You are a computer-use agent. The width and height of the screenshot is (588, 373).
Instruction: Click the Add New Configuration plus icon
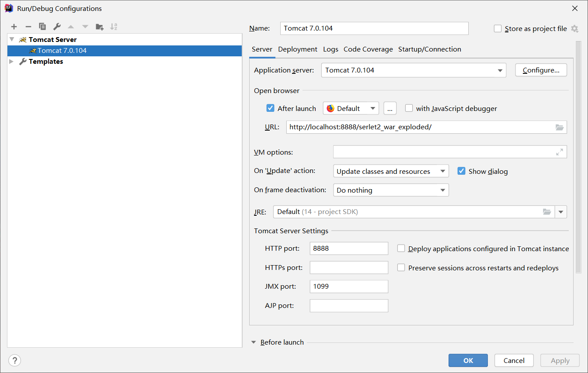(x=14, y=27)
